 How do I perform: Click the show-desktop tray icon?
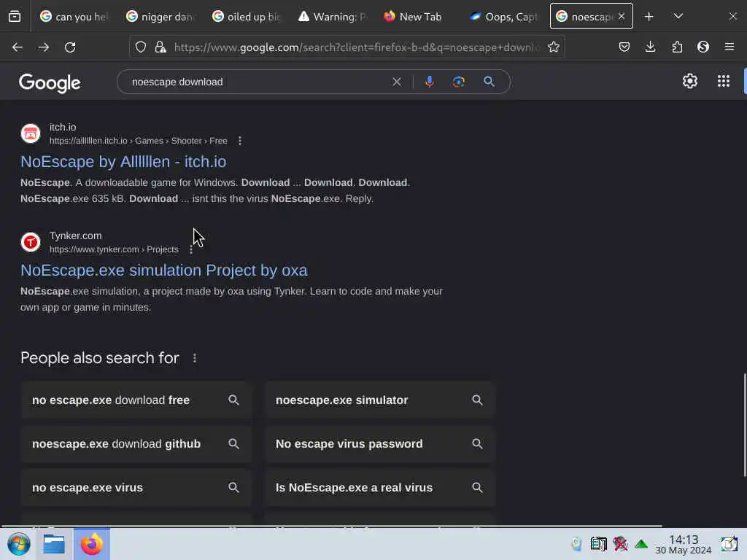(x=729, y=544)
